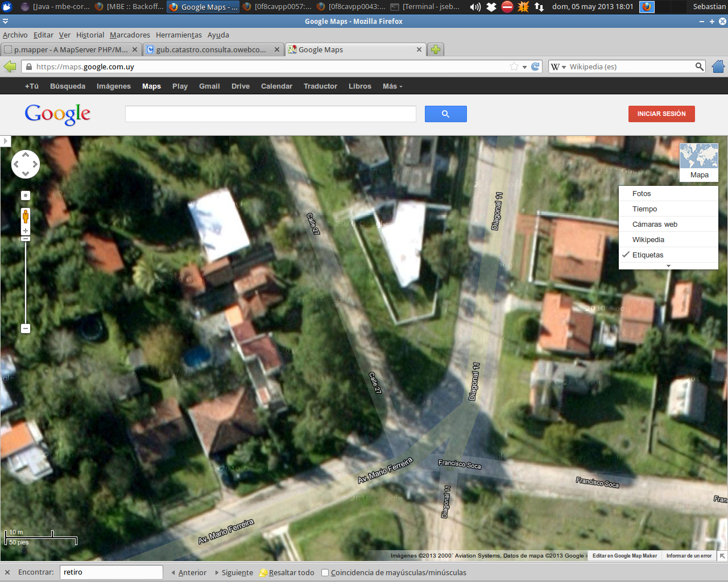This screenshot has height=582, width=728.
Task: Open the Wikipedia search engine dropdown
Action: (x=557, y=66)
